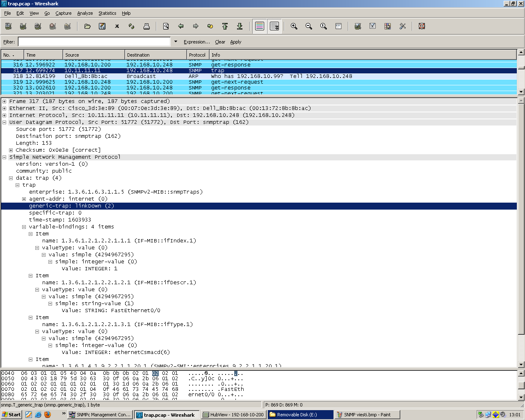Switch to HubView 192-168-10-200 taskbar item
This screenshot has height=420, width=525.
[233, 415]
